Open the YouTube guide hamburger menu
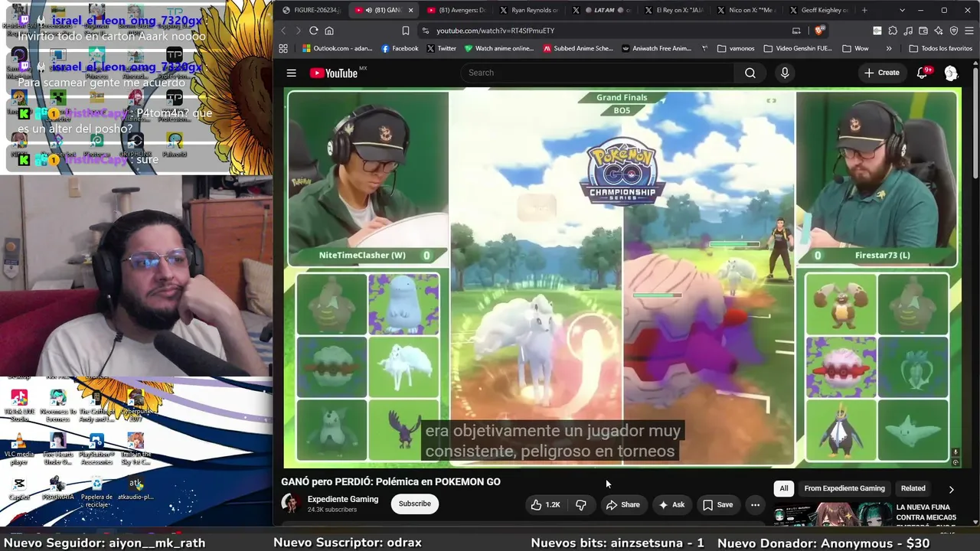This screenshot has height=551, width=980. [x=291, y=73]
